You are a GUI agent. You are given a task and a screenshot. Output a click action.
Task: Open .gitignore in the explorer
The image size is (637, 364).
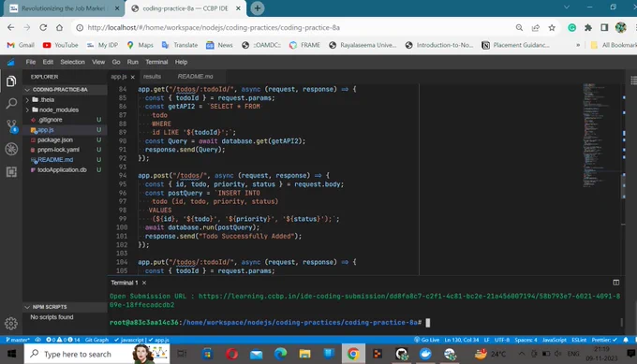[x=50, y=120]
